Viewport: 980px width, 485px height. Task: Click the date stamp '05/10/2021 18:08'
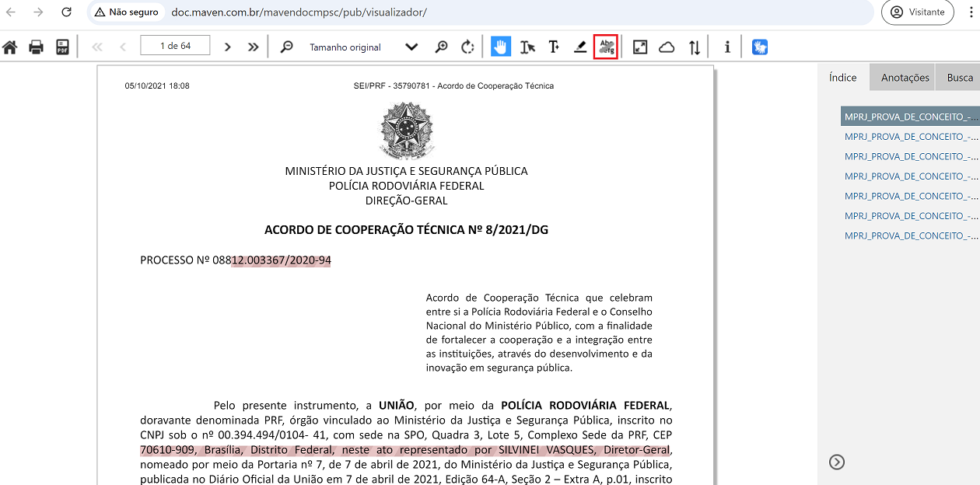pos(157,85)
